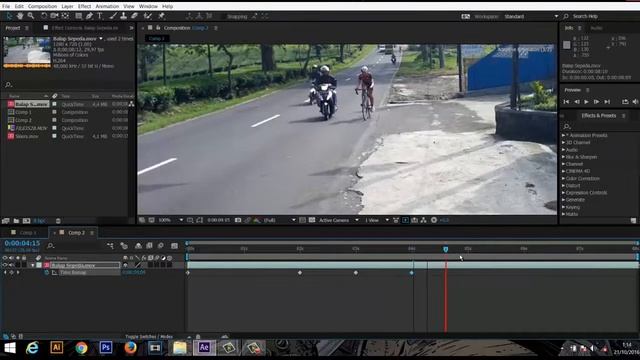
Task: Select the Unified Camera tool
Action: pos(54,16)
